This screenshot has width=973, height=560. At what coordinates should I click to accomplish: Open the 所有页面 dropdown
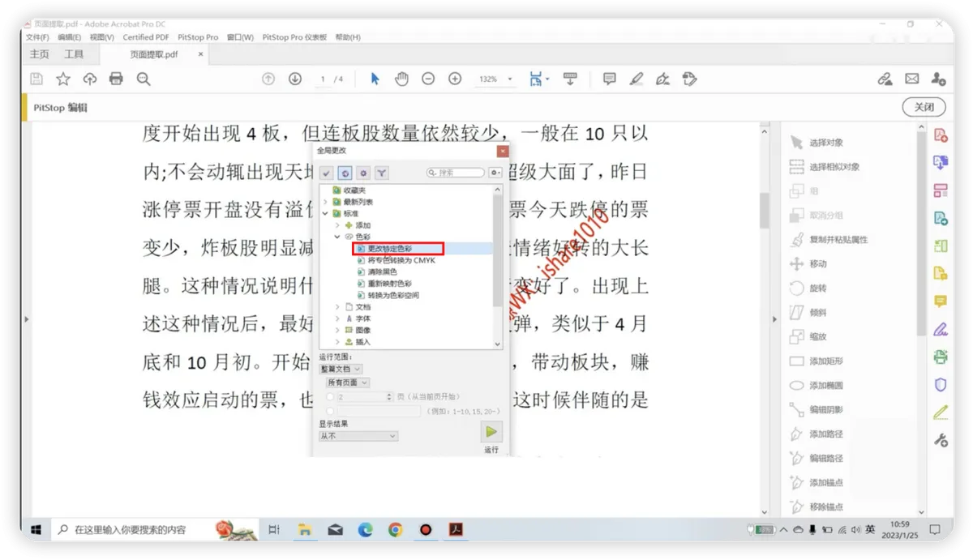(348, 383)
